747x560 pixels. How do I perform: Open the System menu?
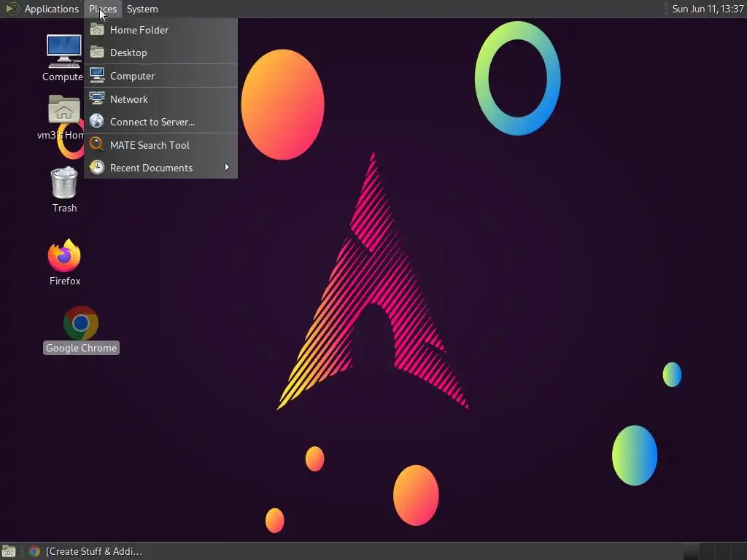pos(142,9)
